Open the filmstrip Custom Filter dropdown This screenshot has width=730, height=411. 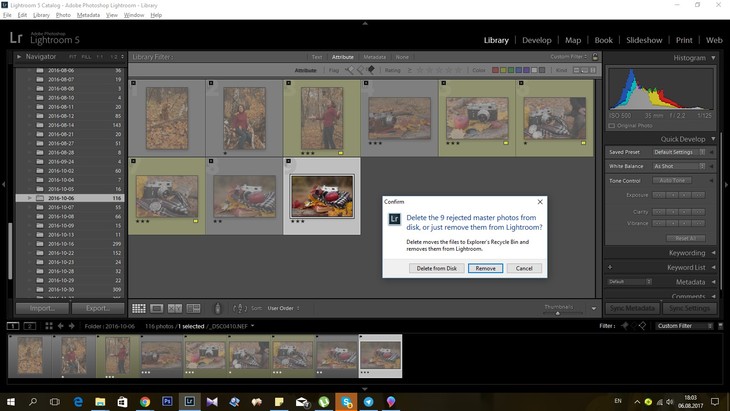click(684, 326)
